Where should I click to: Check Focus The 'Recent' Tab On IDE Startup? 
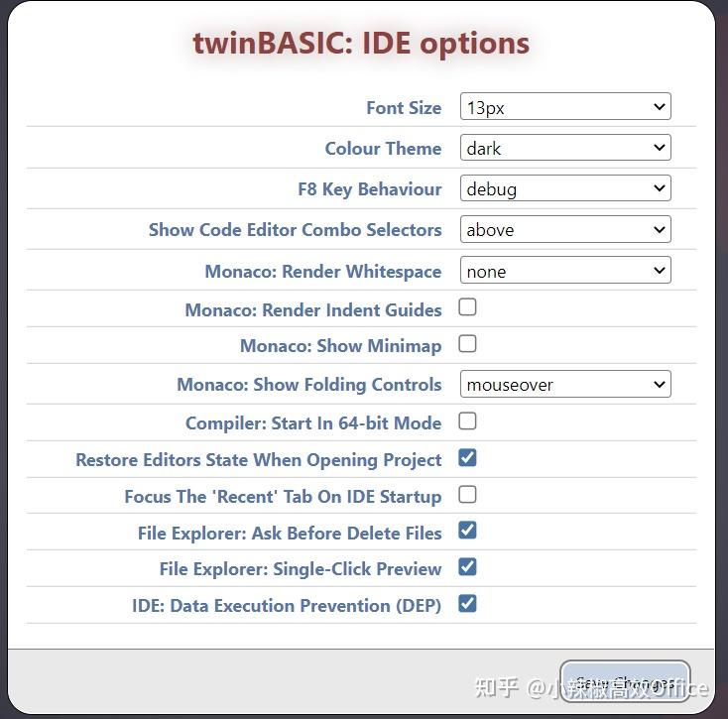tap(467, 494)
